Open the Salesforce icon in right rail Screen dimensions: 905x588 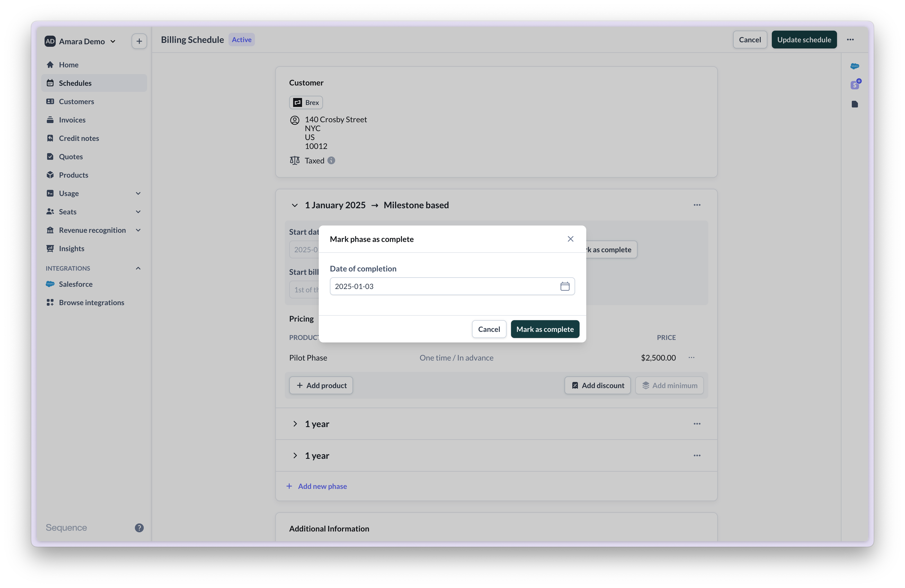[x=854, y=66]
